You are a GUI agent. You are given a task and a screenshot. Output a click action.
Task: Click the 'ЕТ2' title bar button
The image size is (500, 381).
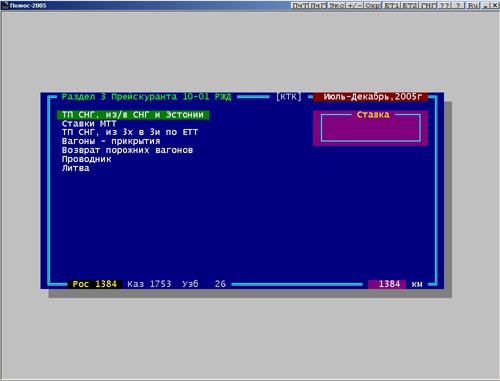tap(410, 5)
